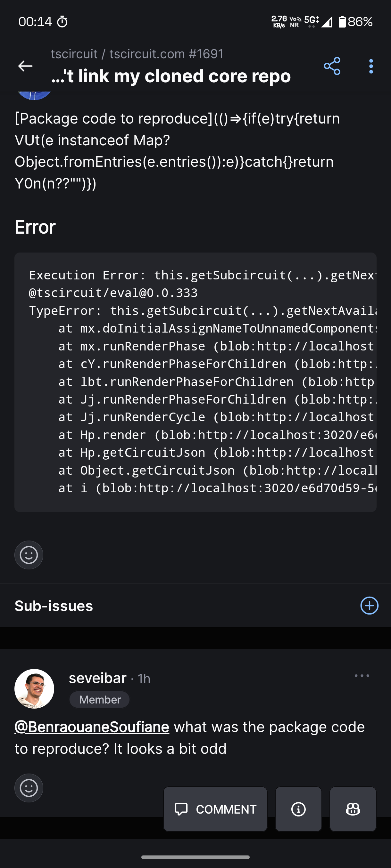Tap the issue title in header
This screenshot has width=391, height=868.
click(171, 76)
